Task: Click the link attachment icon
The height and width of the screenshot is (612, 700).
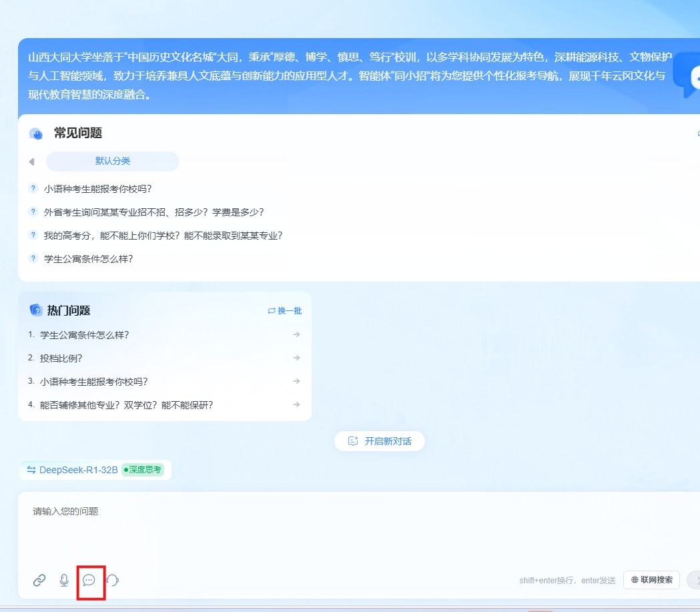Action: tap(39, 580)
